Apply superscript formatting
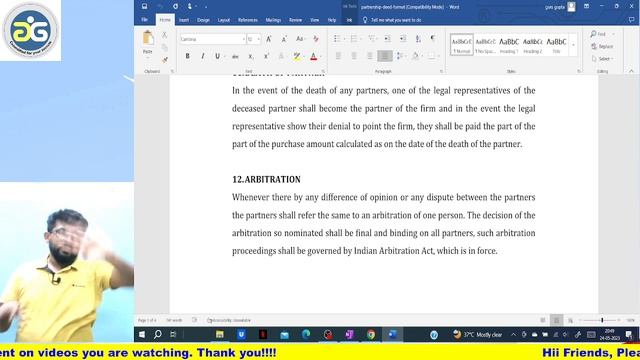This screenshot has width=640, height=360. click(x=266, y=56)
